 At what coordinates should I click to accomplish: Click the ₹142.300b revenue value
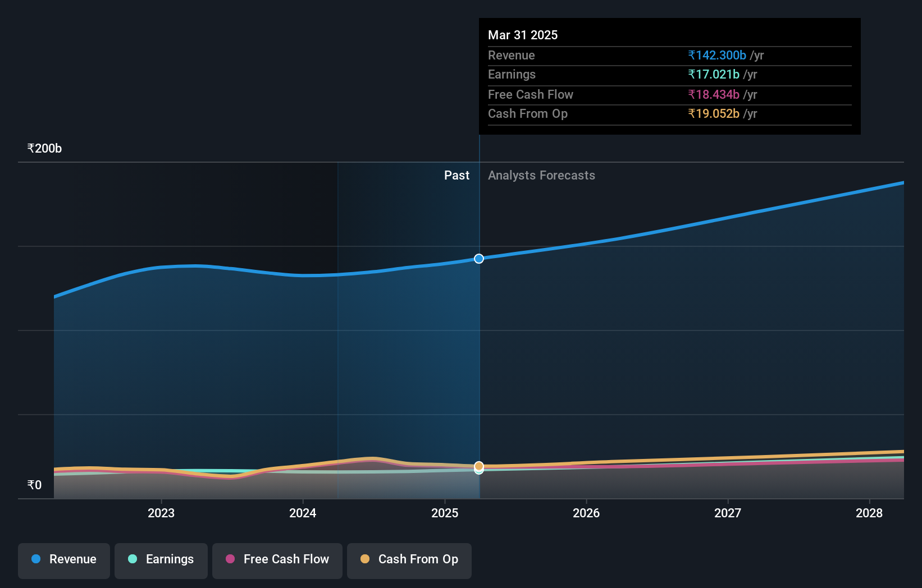[x=717, y=55]
